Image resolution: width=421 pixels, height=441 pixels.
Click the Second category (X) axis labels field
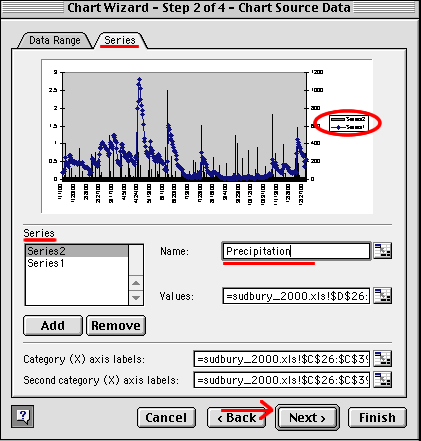(x=282, y=380)
